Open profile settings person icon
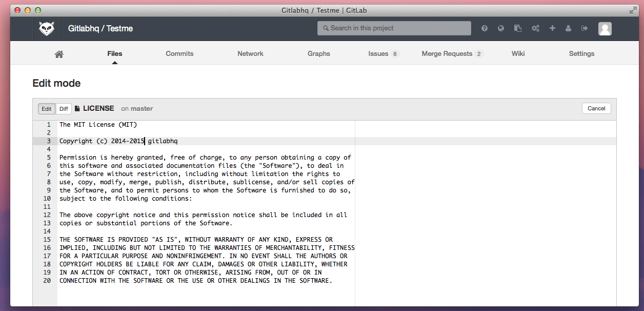 [x=569, y=28]
